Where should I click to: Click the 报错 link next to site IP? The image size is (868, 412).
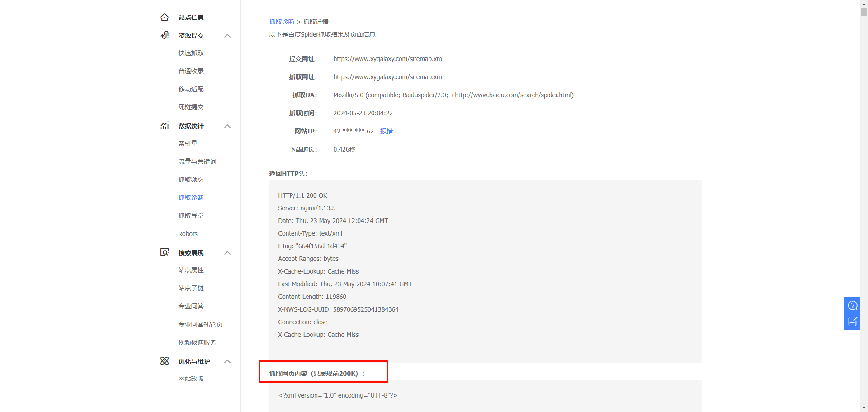click(x=386, y=131)
